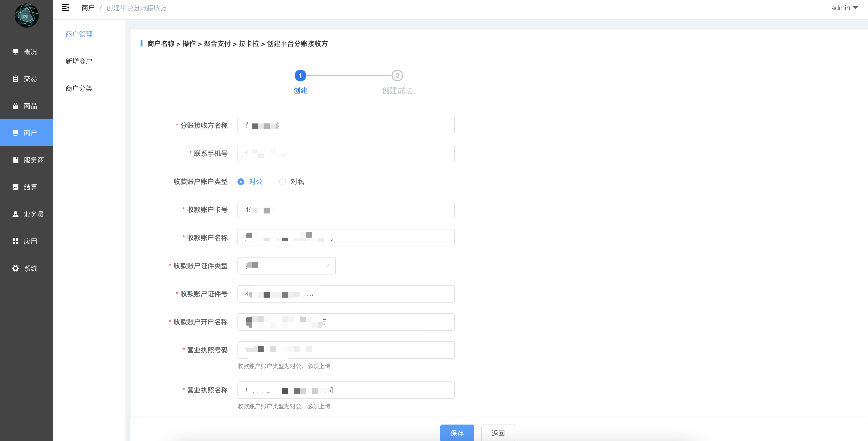Click the sidebar collapse hamburger icon
Screen dimensions: 868x441
[x=65, y=8]
